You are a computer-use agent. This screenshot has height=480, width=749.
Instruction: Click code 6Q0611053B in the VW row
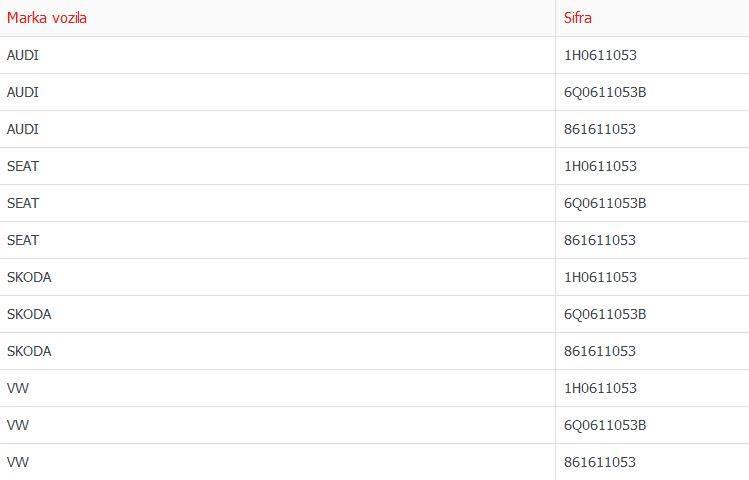click(605, 425)
